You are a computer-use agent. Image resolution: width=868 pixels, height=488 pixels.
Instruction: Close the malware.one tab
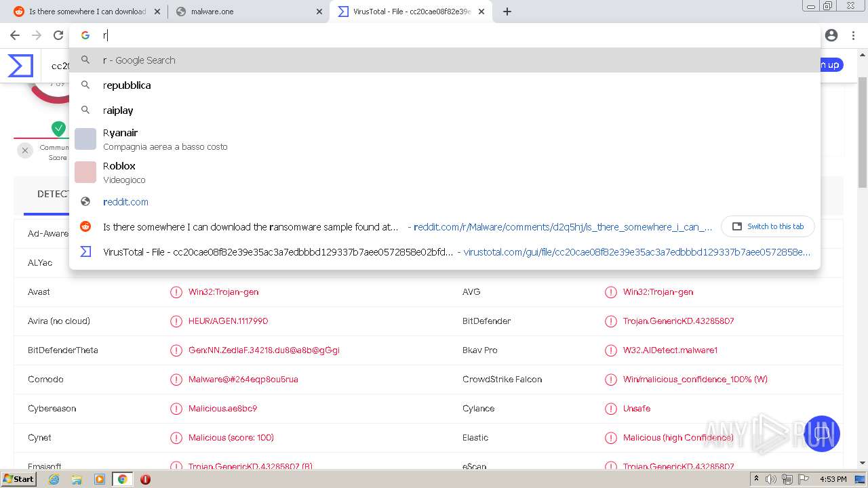coord(319,12)
